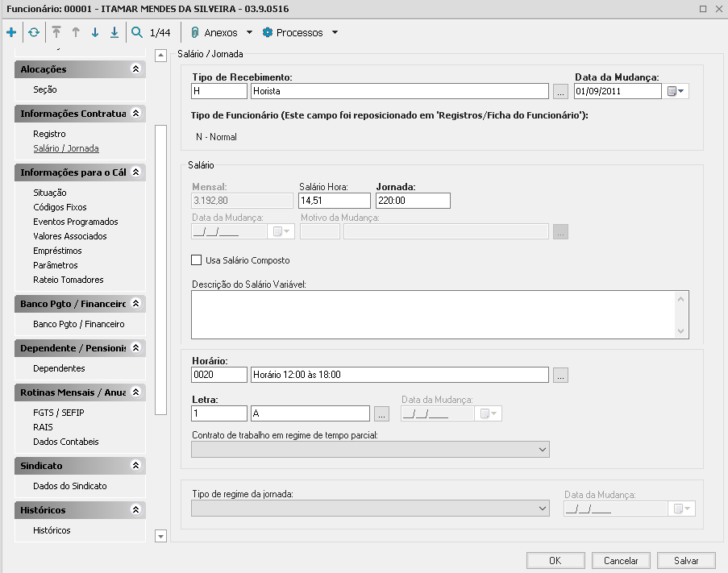Viewport: 728px width, 573px height.
Task: Click the Jornada hours field
Action: click(413, 201)
